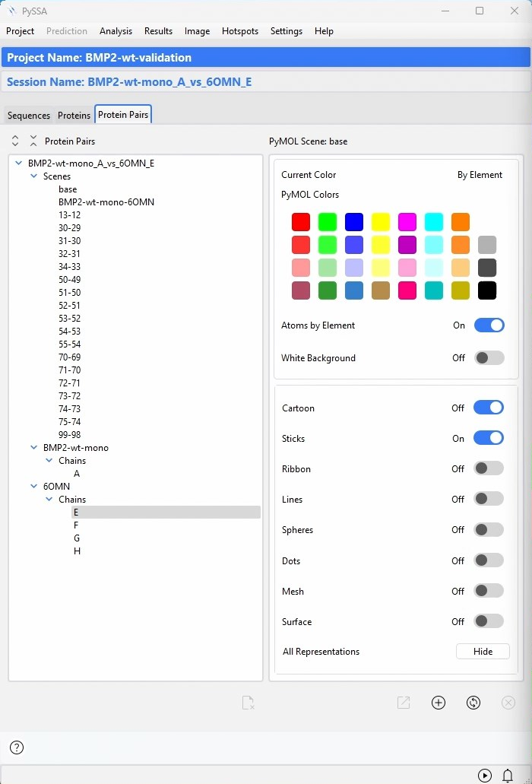Switch to the Sequences tab
Image resolution: width=532 pixels, height=784 pixels.
pos(29,116)
